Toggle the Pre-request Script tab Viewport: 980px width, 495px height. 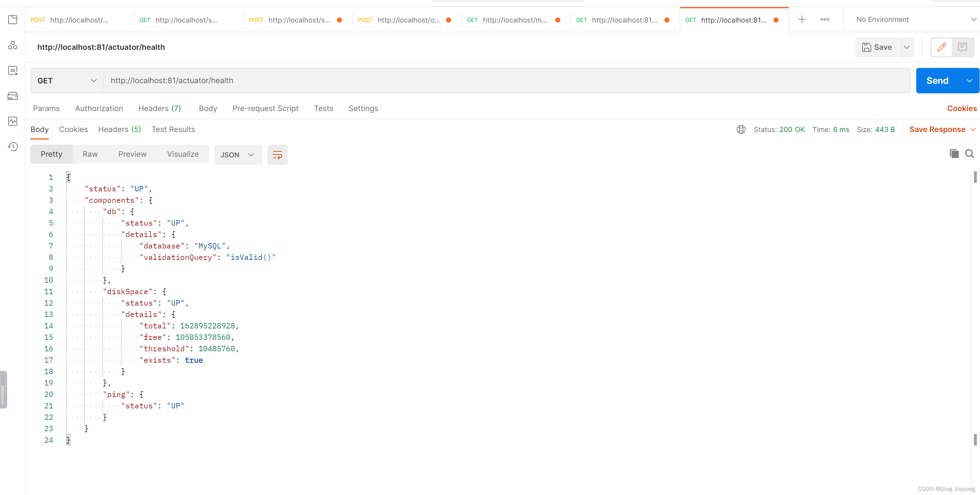[x=266, y=108]
